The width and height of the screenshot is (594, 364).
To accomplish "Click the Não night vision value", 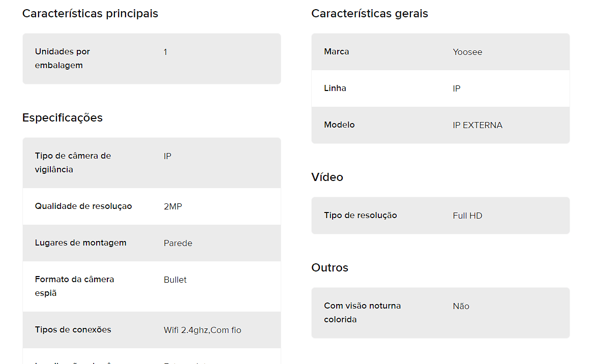I will click(x=461, y=307).
